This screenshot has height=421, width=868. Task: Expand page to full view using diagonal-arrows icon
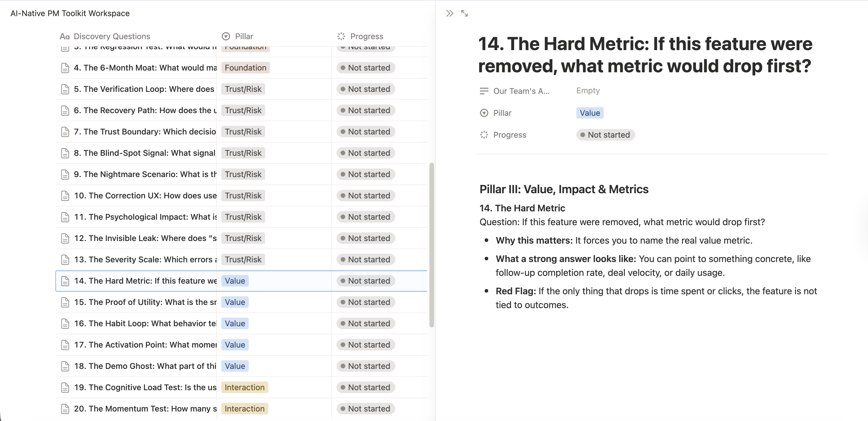point(465,13)
